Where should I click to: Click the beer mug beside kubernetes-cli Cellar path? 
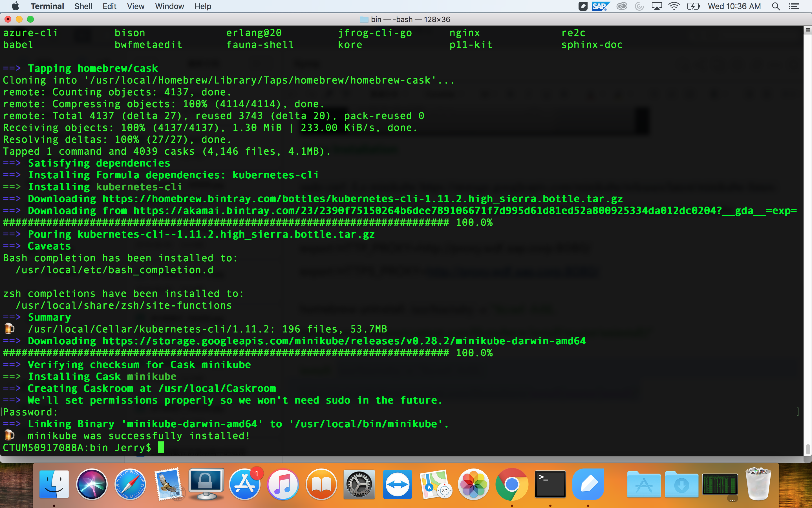[x=9, y=328]
